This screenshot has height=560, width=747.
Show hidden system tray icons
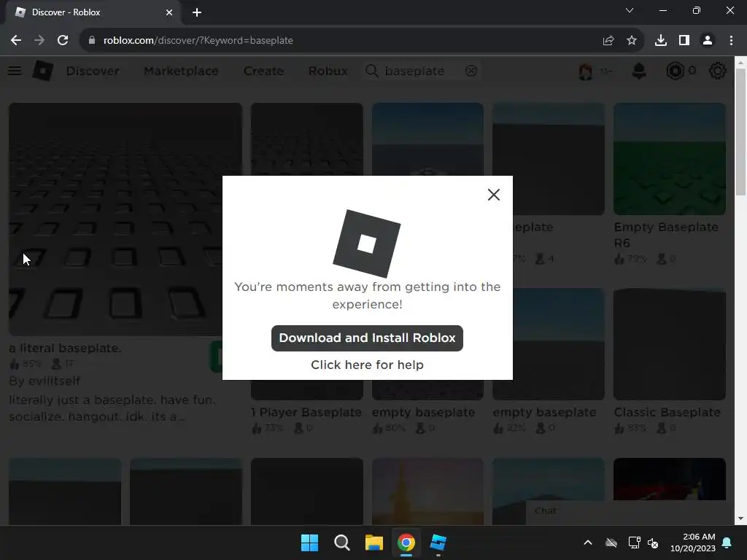coord(588,542)
